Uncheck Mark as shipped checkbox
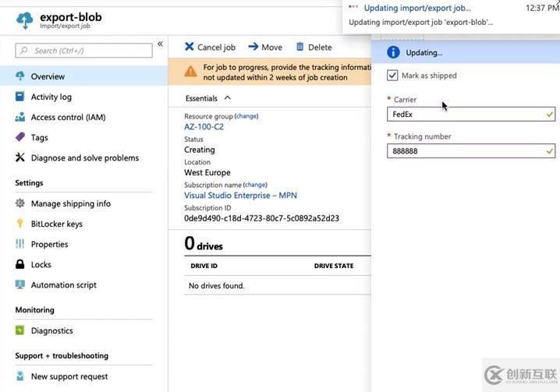The height and width of the screenshot is (392, 560). click(x=392, y=76)
